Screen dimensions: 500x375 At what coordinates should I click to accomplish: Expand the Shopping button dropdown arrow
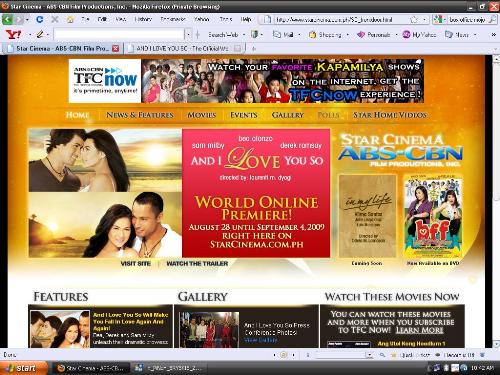348,34
